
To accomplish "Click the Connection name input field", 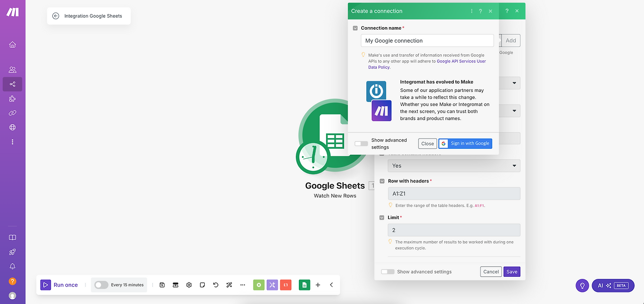I will point(428,41).
